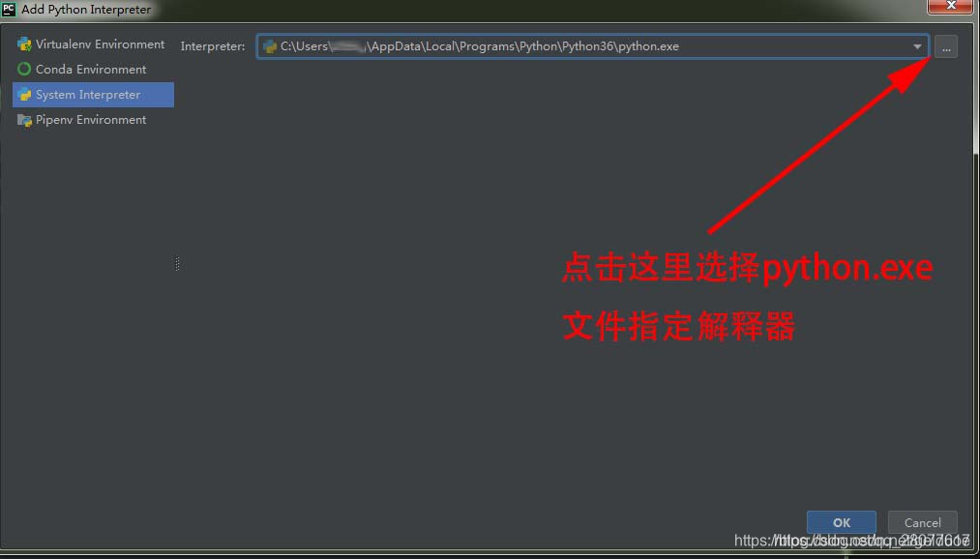Click the Python icon inside interpreter field
Image resolution: width=980 pixels, height=559 pixels.
tap(270, 46)
